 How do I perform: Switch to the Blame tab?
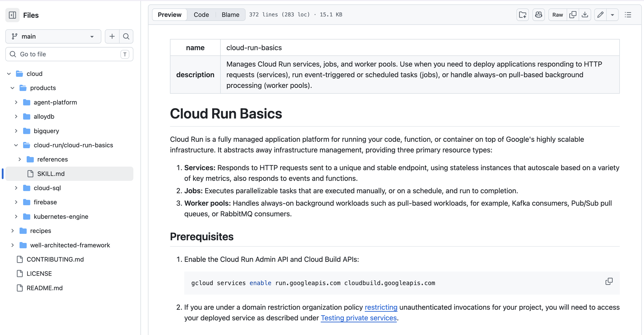tap(230, 15)
